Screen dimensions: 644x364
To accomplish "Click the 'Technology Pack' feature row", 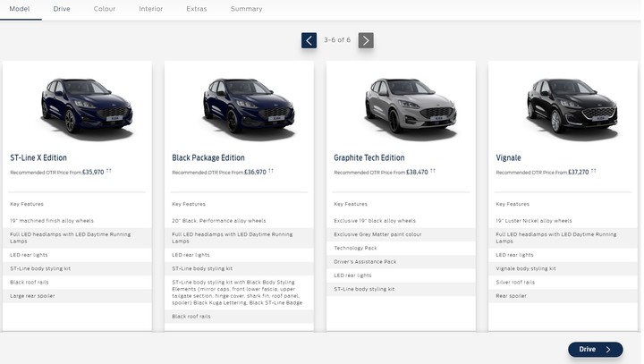I will coord(401,248).
